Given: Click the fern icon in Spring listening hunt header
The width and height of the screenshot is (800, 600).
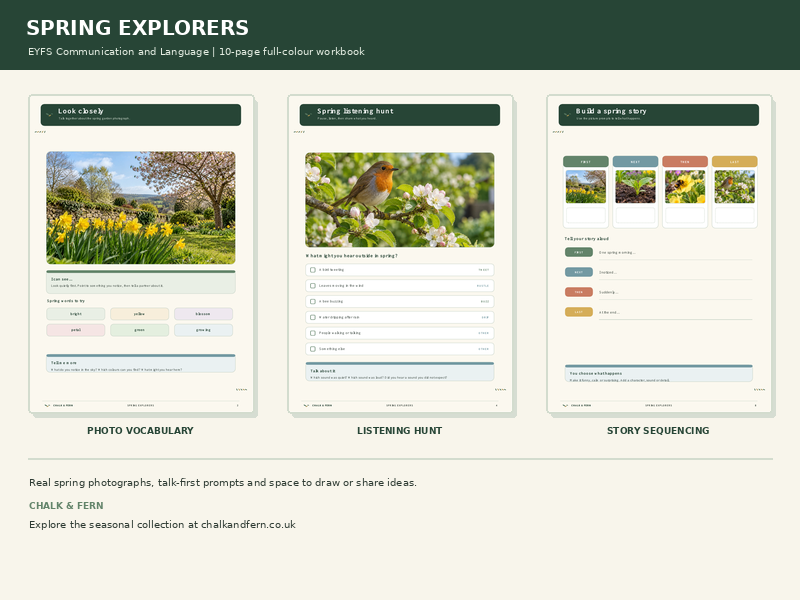Looking at the screenshot, I should (309, 115).
